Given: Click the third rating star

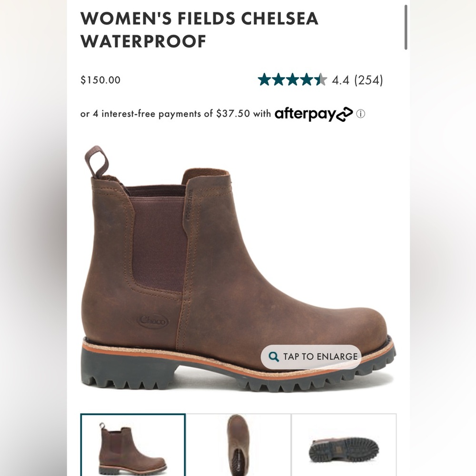Looking at the screenshot, I should click(x=292, y=79).
